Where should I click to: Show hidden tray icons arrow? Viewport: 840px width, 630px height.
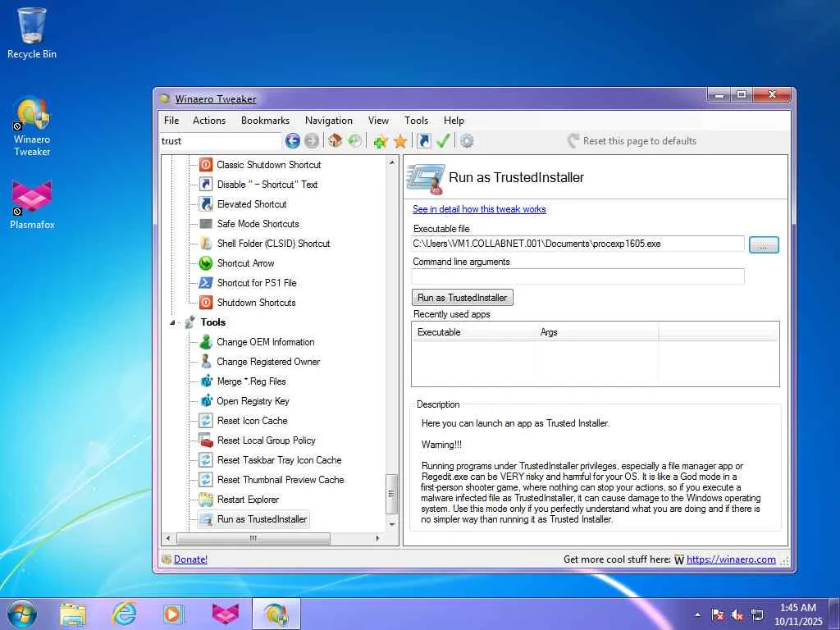tap(697, 615)
